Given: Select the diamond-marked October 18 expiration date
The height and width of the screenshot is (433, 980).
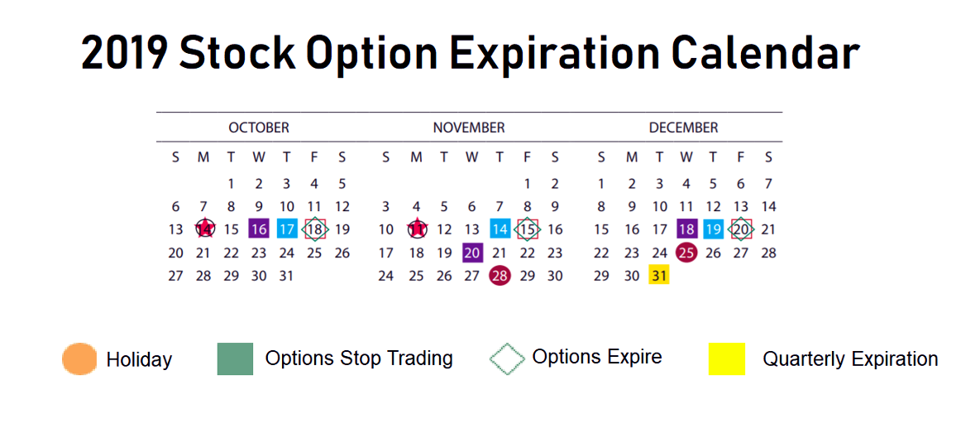Looking at the screenshot, I should [x=314, y=229].
